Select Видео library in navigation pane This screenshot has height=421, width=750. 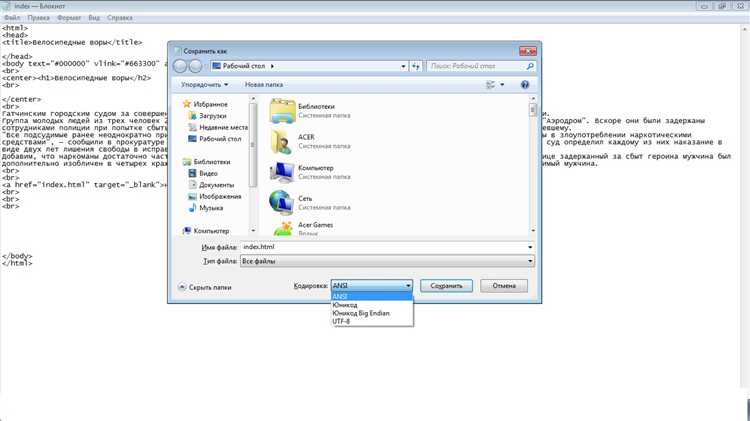tap(203, 173)
